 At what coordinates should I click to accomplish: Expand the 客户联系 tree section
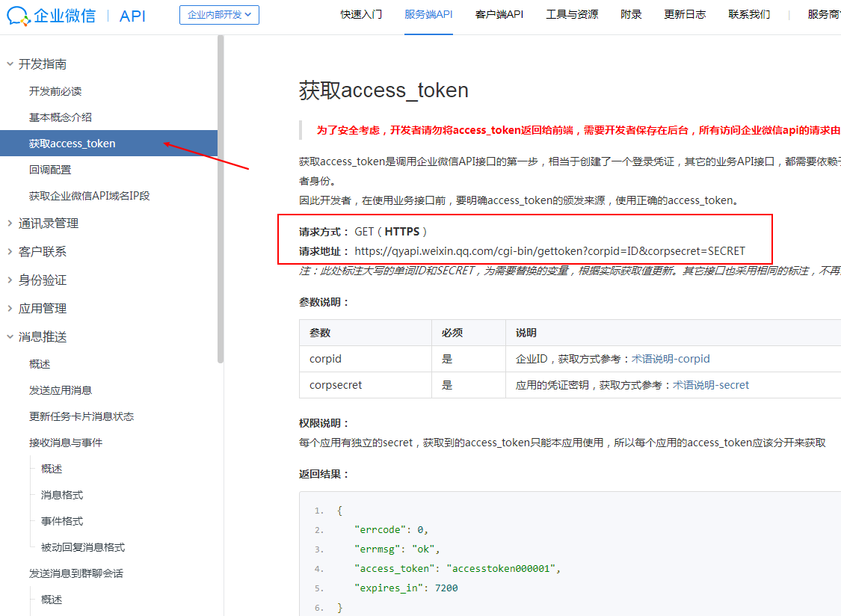point(10,251)
